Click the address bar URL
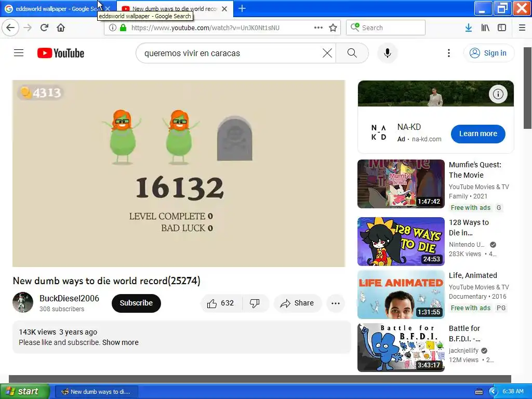The image size is (532, 399). [205, 28]
